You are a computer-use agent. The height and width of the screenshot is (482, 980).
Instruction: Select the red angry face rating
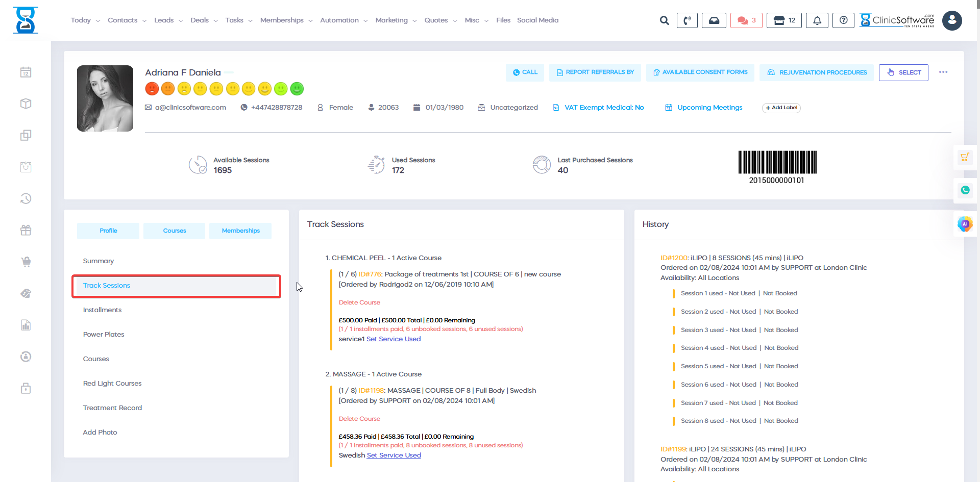152,89
